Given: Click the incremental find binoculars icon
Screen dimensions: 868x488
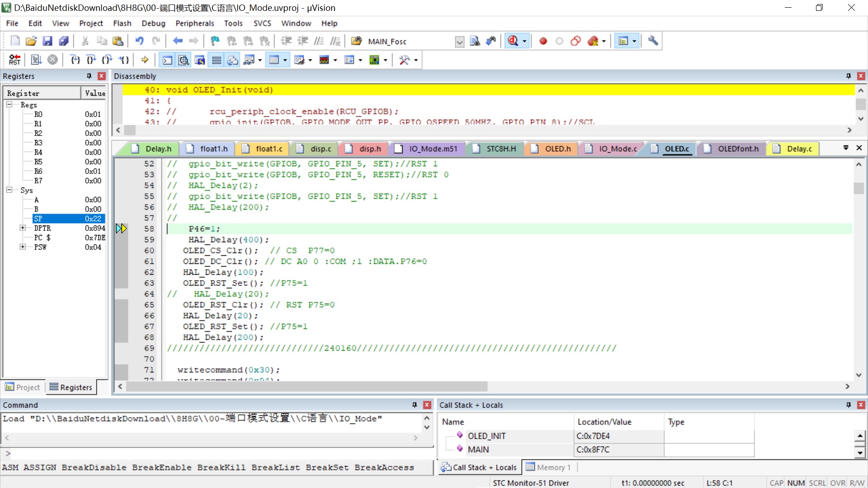Looking at the screenshot, I should [491, 41].
